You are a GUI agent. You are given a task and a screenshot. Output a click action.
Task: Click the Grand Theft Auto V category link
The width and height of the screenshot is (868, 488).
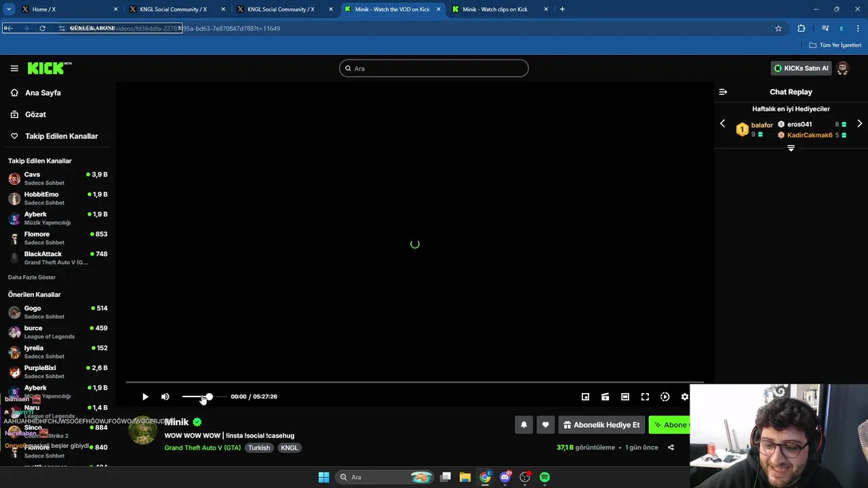[202, 447]
